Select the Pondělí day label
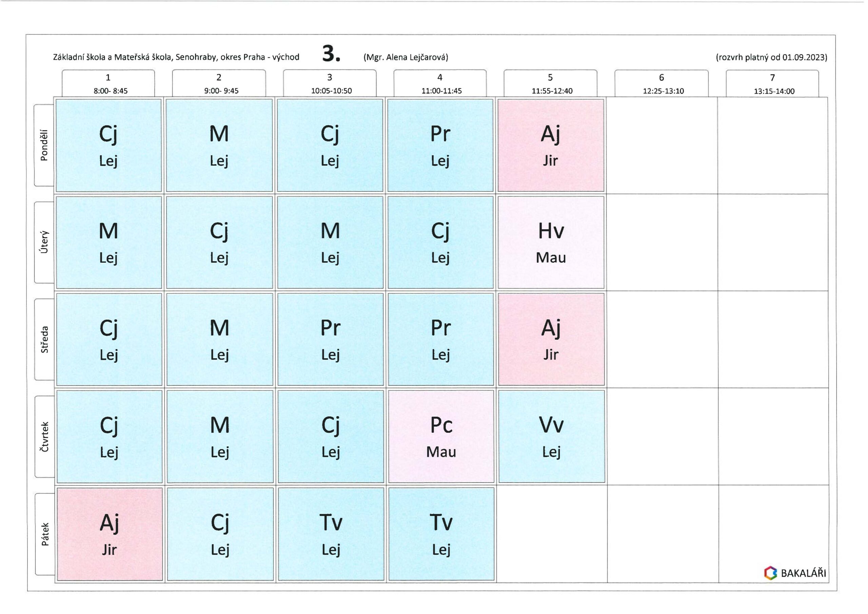This screenshot has height=614, width=868. (x=44, y=145)
